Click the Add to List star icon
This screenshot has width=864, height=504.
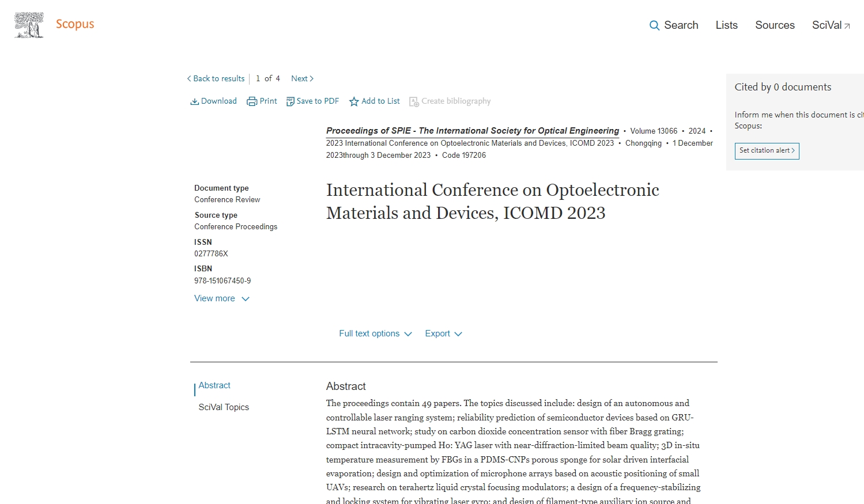tap(354, 101)
